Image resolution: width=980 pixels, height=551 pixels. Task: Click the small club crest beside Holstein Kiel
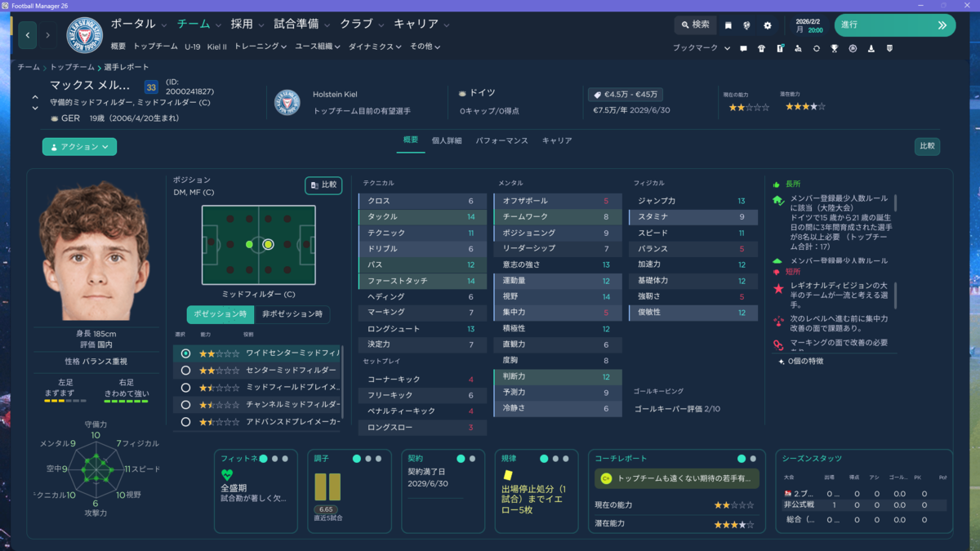[287, 102]
